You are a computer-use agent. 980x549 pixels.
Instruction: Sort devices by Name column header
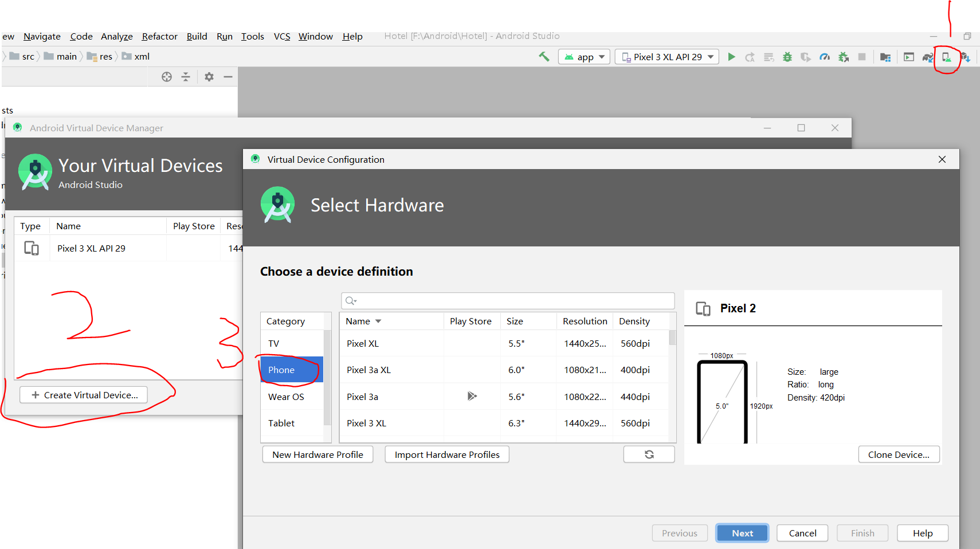391,321
